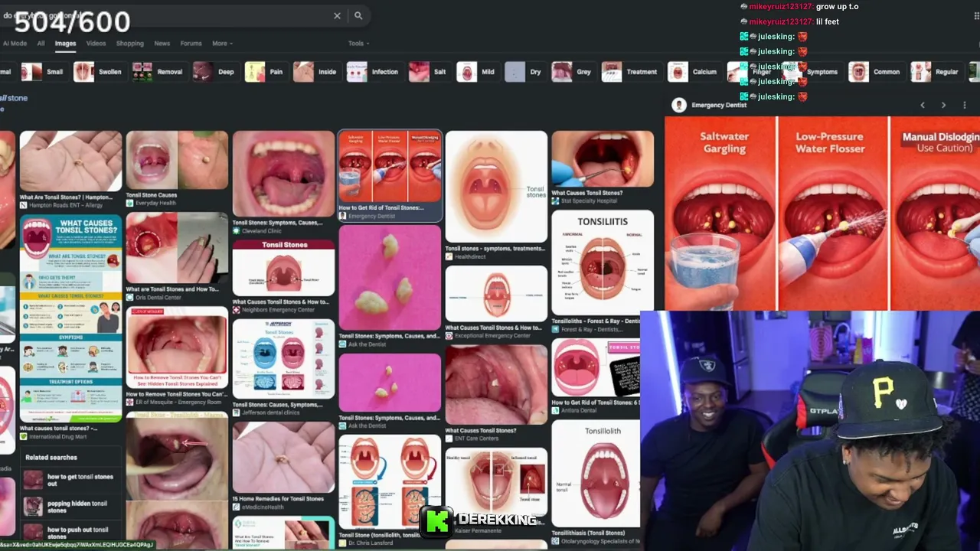Open the Exceptional Emergency Center mouth diagram

click(496, 294)
